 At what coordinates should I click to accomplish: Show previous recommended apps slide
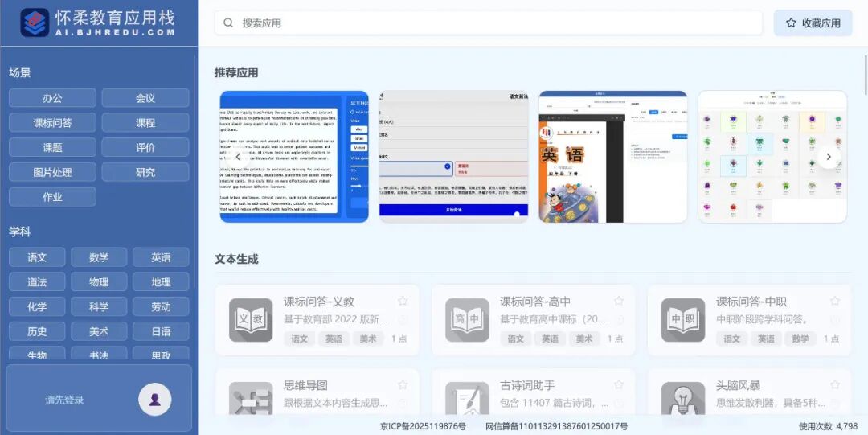238,157
